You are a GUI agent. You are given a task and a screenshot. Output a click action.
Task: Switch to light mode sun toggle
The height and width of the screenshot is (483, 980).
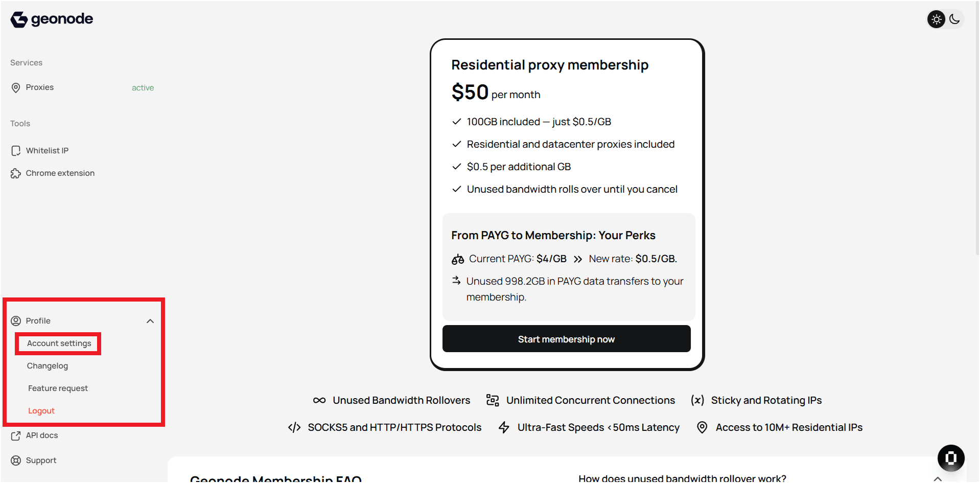[936, 19]
